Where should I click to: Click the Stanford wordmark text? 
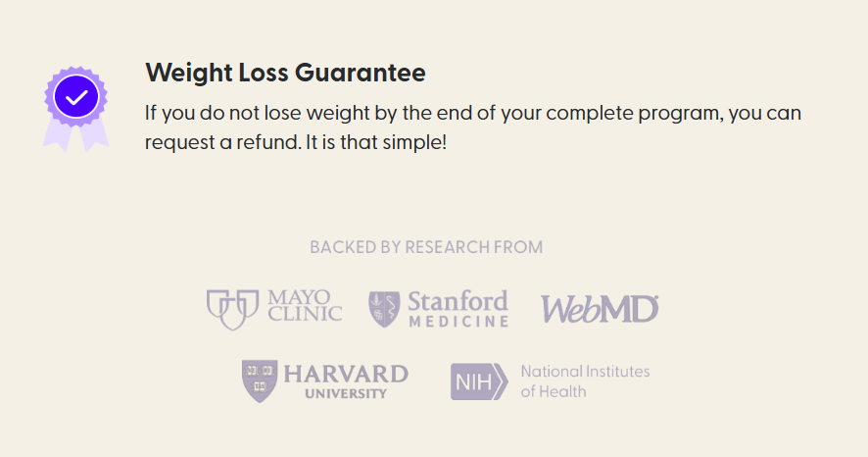[x=458, y=300]
